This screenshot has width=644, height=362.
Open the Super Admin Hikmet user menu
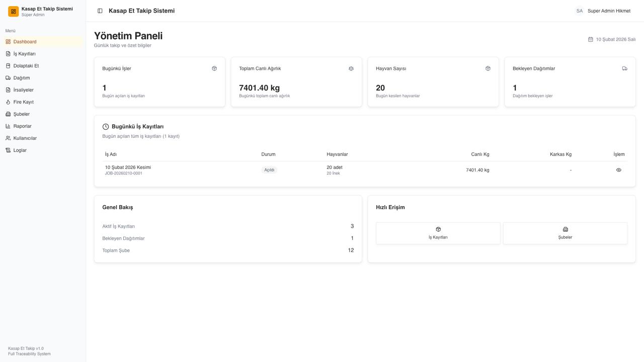coord(608,11)
